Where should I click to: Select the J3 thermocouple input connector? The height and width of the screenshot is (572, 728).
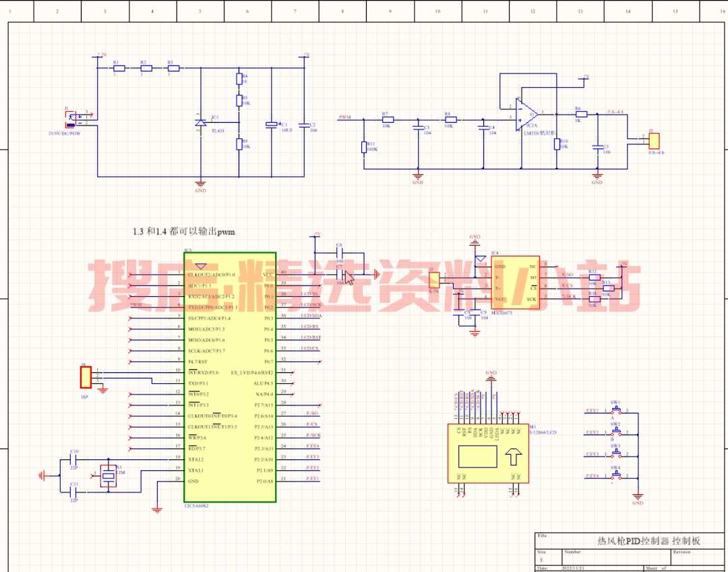coord(434,280)
